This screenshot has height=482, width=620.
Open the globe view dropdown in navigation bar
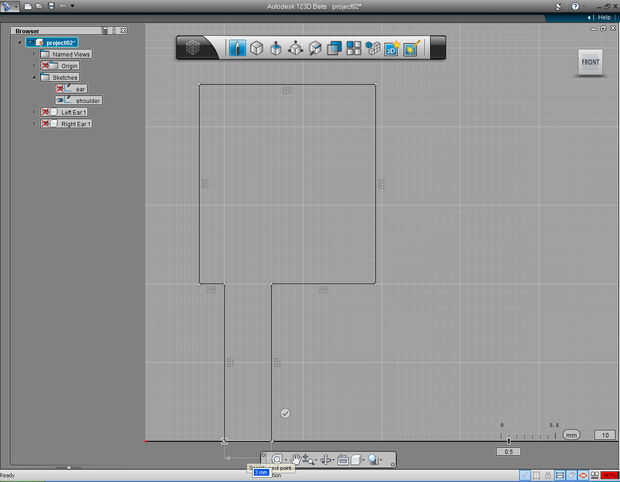pos(373,459)
